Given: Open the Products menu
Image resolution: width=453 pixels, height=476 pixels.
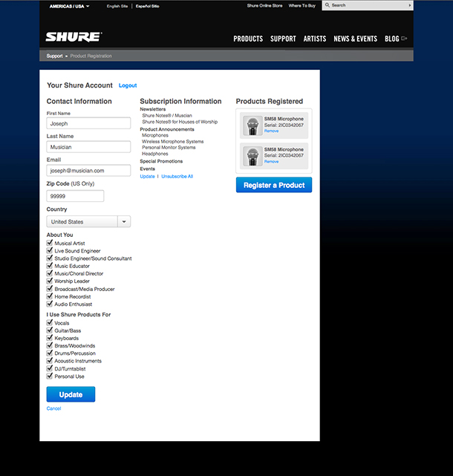Looking at the screenshot, I should pyautogui.click(x=248, y=39).
